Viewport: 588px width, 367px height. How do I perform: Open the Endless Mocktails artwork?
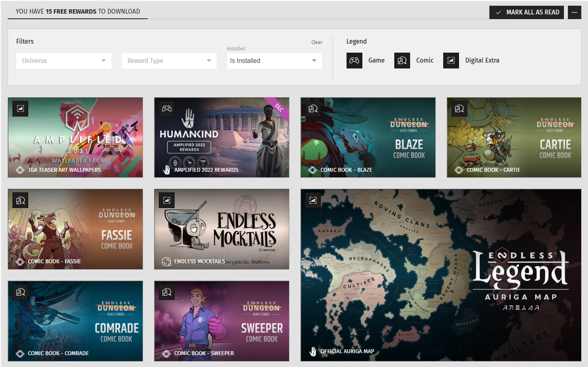click(x=222, y=229)
